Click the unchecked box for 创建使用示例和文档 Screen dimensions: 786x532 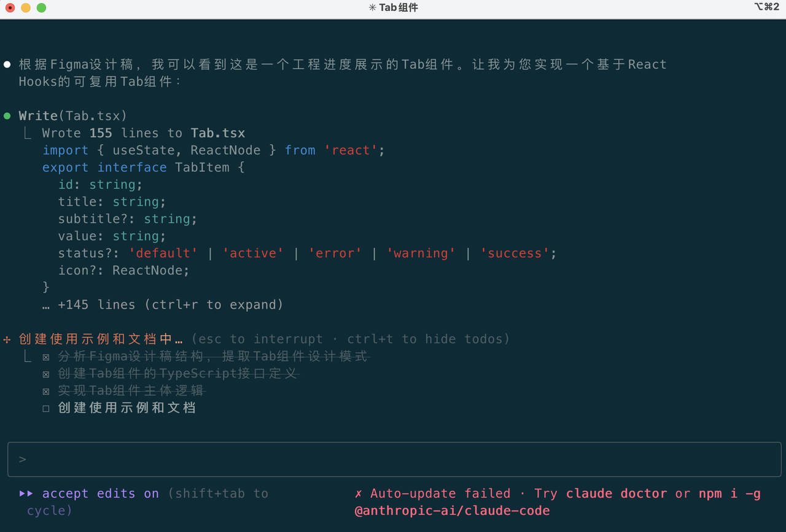click(x=46, y=409)
